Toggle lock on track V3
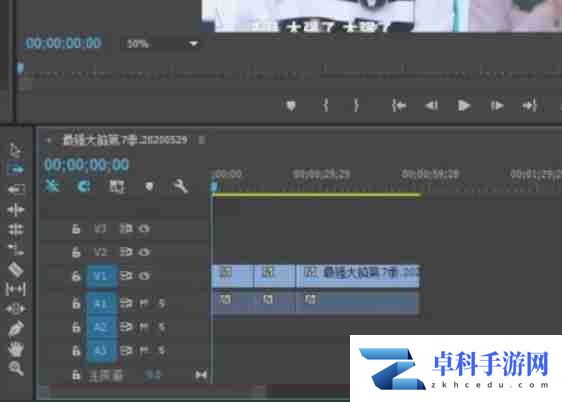 click(76, 229)
